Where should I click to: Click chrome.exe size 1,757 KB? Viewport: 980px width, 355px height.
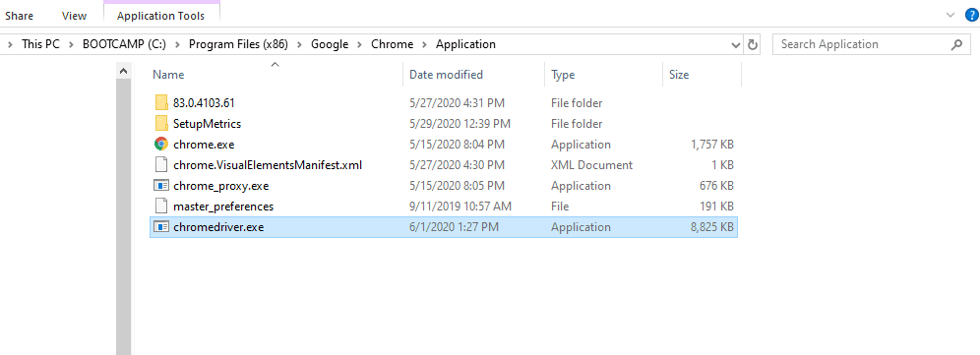[x=711, y=144]
